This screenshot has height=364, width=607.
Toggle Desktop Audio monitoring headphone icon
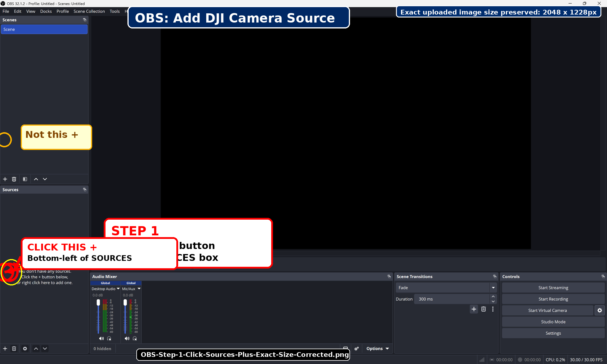pos(109,339)
